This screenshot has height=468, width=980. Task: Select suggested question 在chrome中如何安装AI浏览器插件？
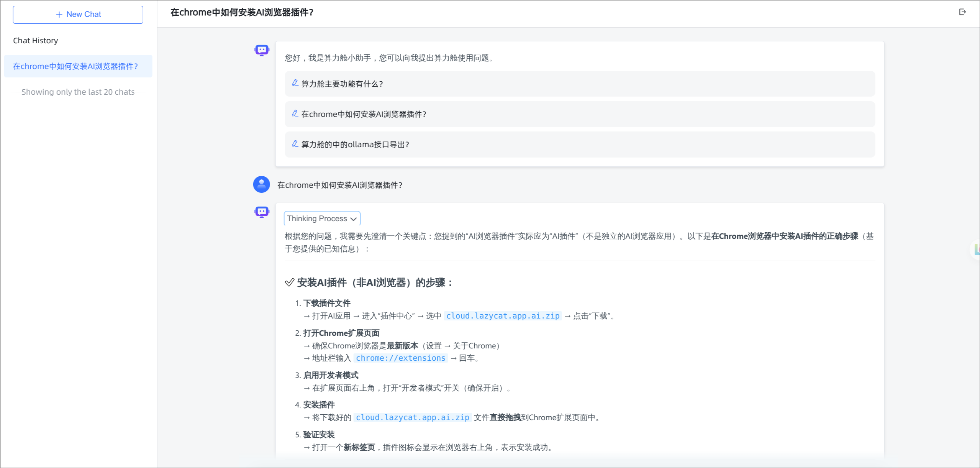(580, 114)
